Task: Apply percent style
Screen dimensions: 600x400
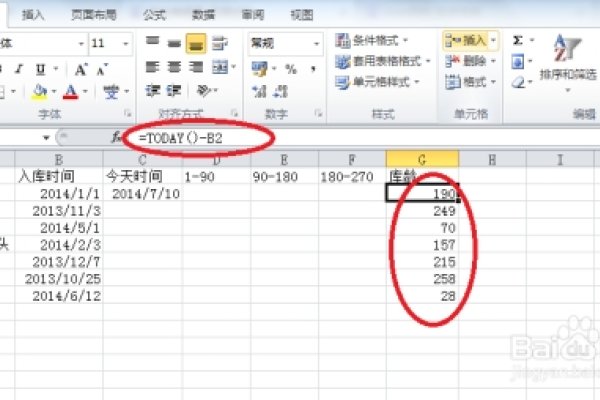Action: 291,69
